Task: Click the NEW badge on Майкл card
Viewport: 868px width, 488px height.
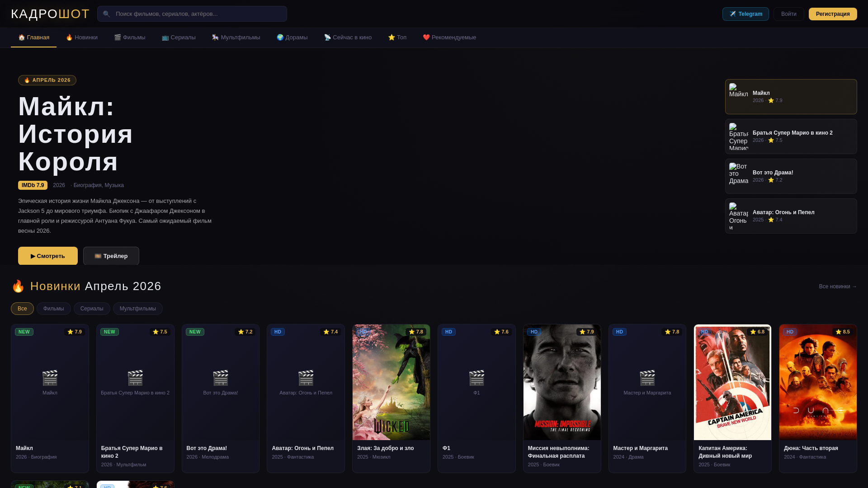Action: click(24, 332)
